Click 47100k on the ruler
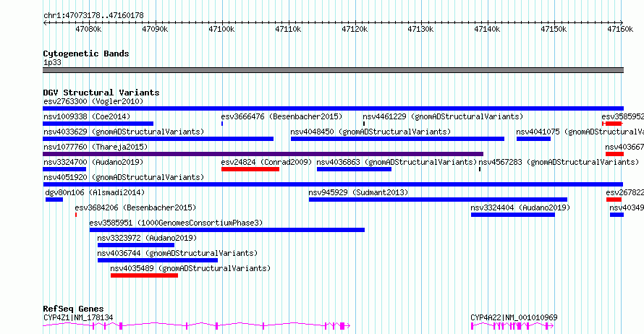This screenshot has width=644, height=334. pyautogui.click(x=222, y=29)
